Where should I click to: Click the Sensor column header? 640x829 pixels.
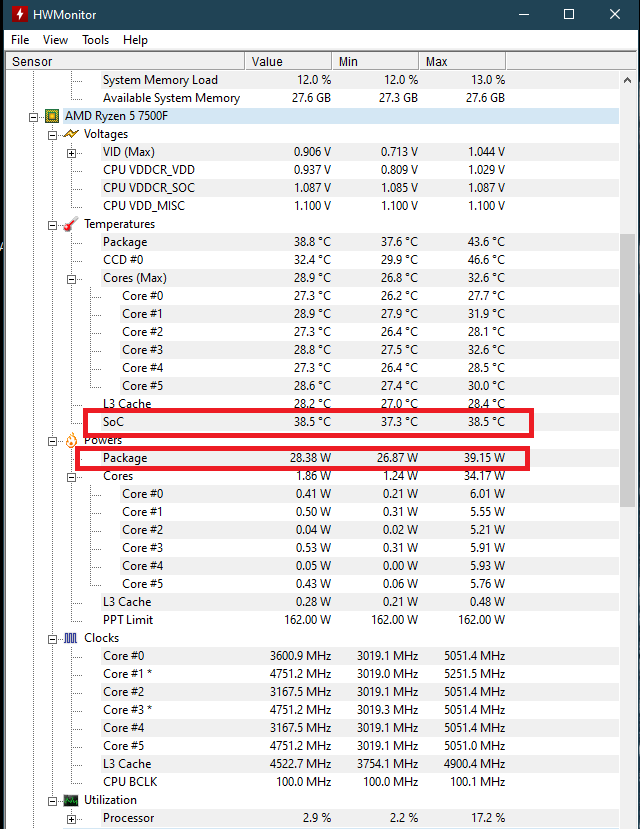click(125, 61)
